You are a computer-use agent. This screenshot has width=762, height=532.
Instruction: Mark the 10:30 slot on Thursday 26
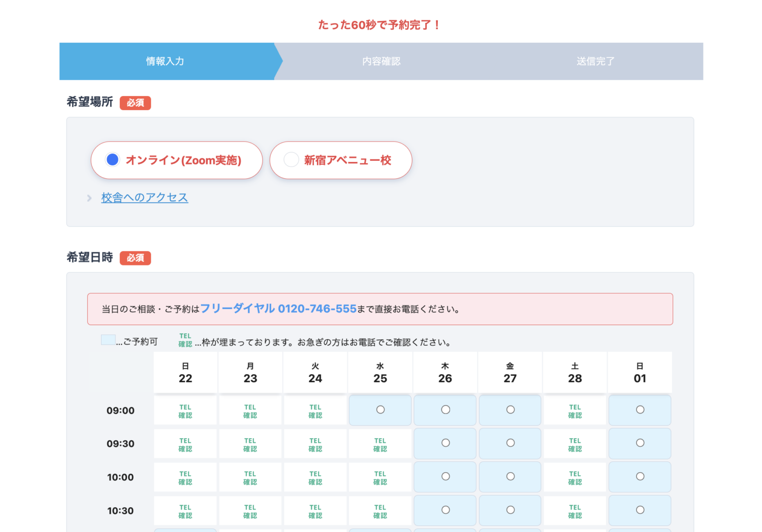(445, 510)
